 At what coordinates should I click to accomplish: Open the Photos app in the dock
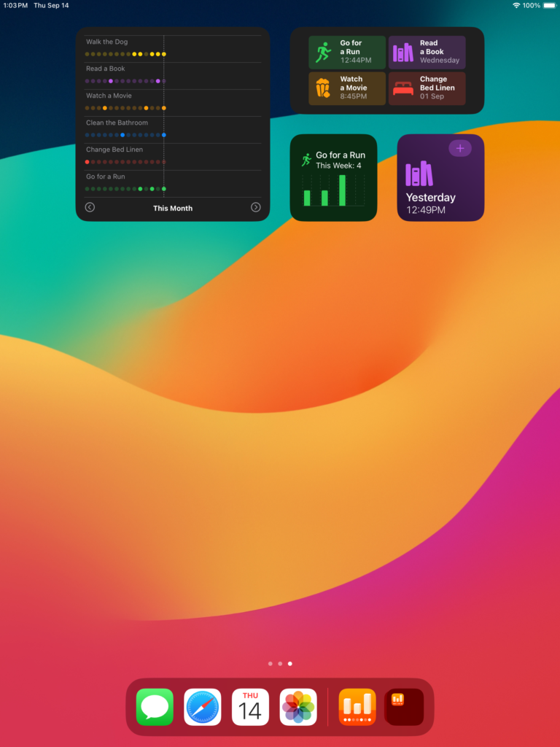point(298,707)
